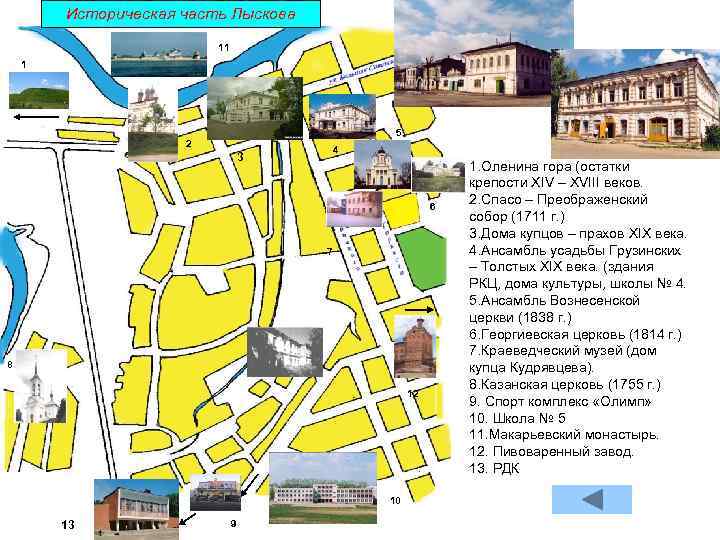The height and width of the screenshot is (540, 720).
Task: Select legend line '12. Пивоваренный завод'
Action: pyautogui.click(x=551, y=451)
